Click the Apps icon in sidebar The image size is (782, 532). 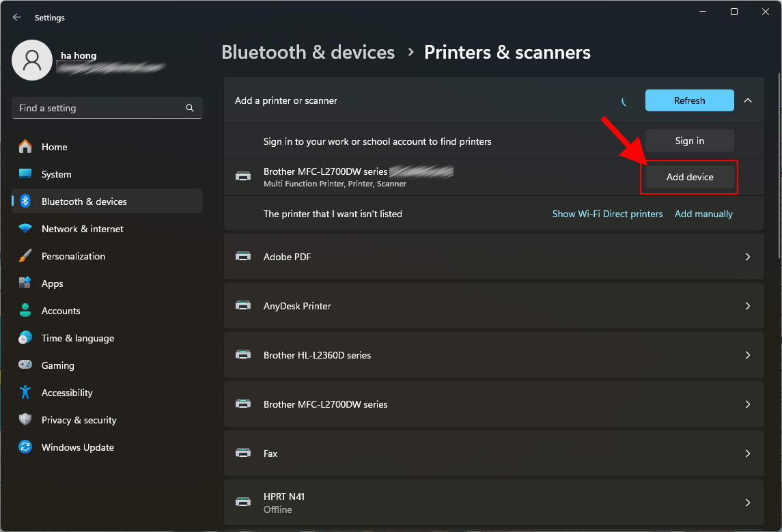(25, 283)
